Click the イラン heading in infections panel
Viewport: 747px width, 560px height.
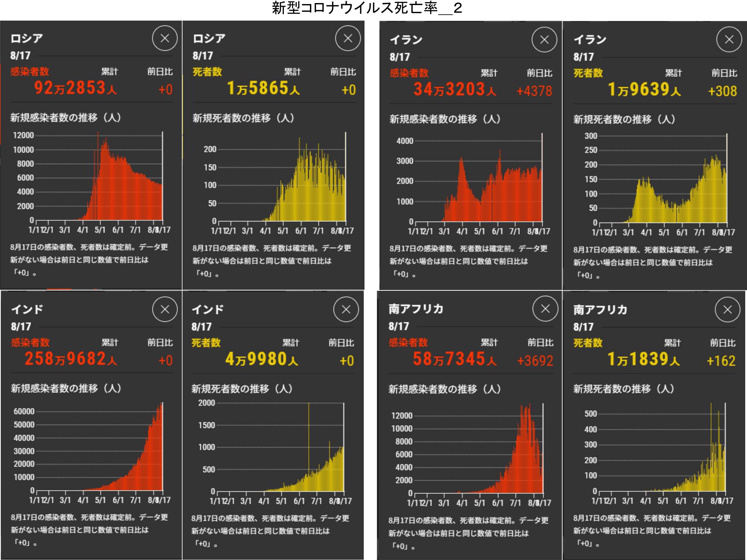point(406,40)
